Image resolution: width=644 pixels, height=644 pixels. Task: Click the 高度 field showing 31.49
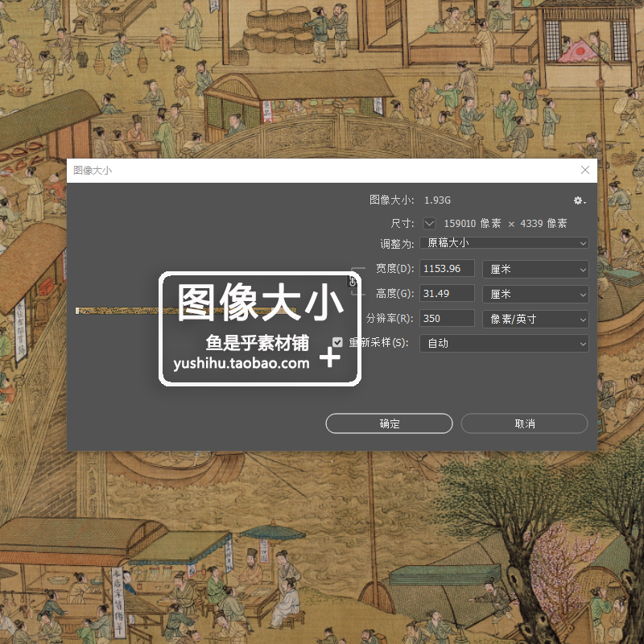[x=447, y=294]
